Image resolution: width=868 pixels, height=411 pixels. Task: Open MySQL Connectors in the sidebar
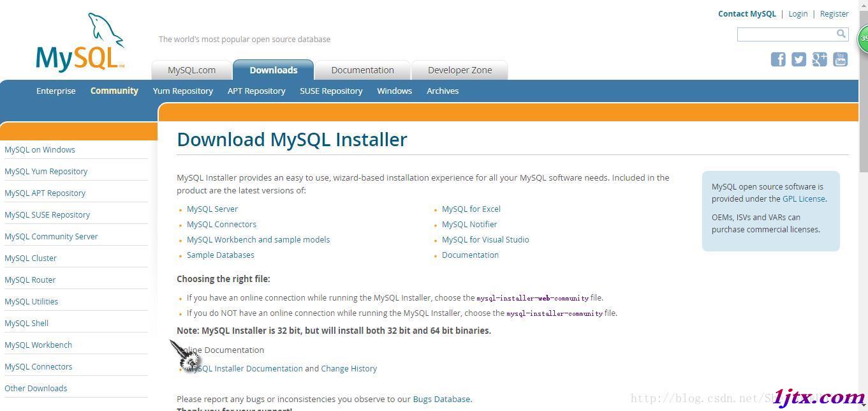point(38,366)
